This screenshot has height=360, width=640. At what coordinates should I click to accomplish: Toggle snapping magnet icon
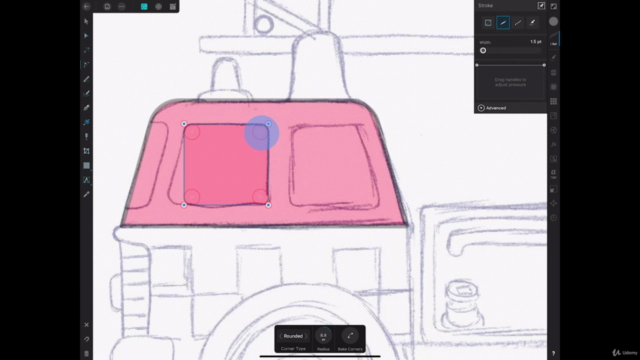click(x=86, y=339)
